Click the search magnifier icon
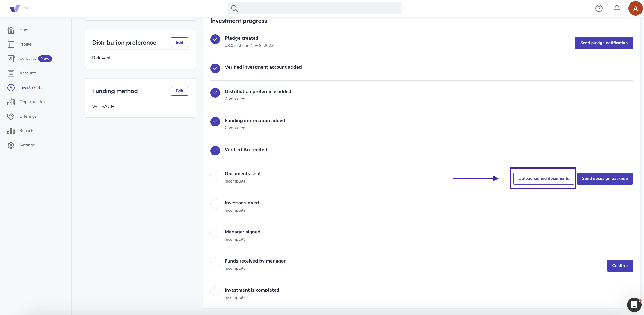Viewport: 644px width, 315px height. [234, 9]
